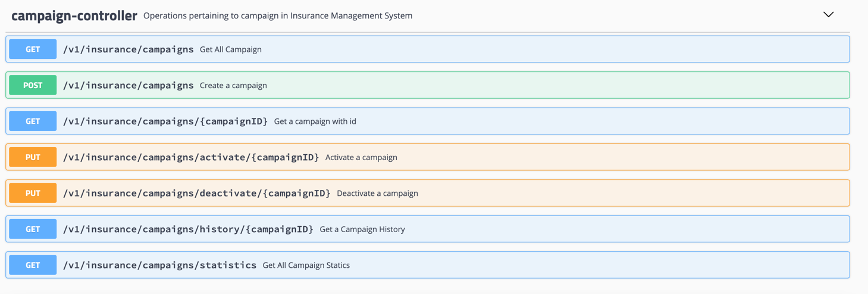The width and height of the screenshot is (868, 294).
Task: Click the campaign-controller section title
Action: pos(74,16)
